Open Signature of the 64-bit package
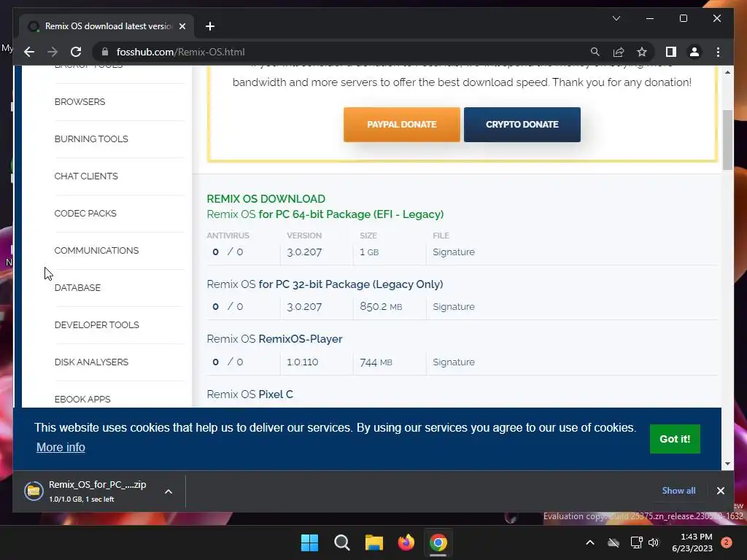 (x=454, y=252)
